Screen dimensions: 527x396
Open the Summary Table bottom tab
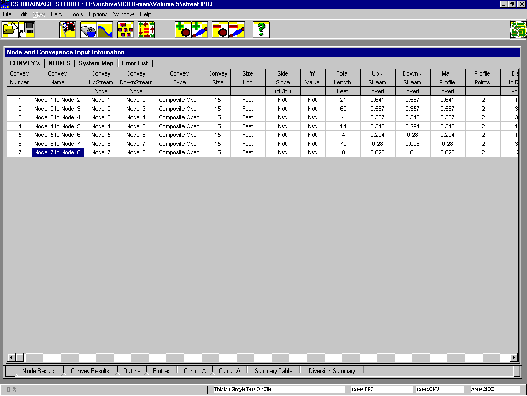pyautogui.click(x=273, y=370)
